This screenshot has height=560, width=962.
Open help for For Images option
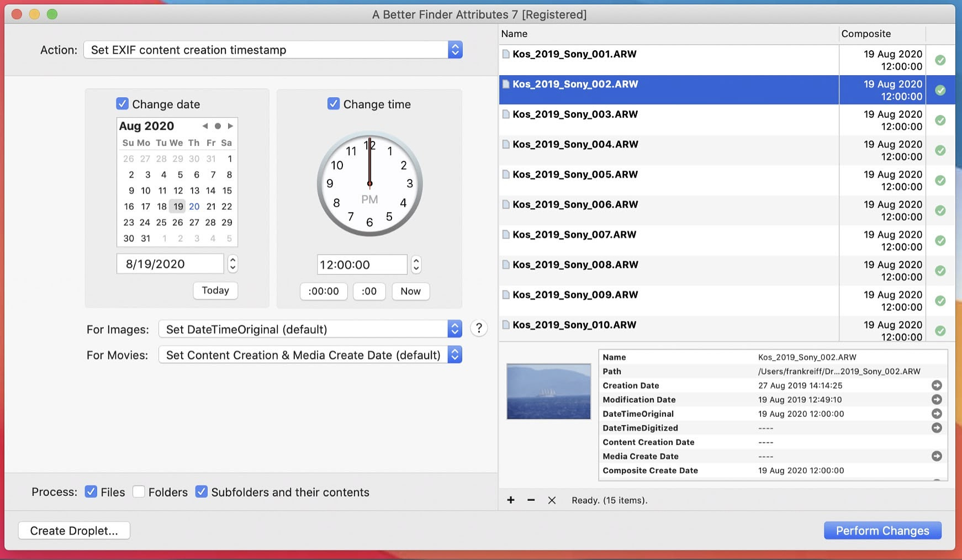(479, 329)
